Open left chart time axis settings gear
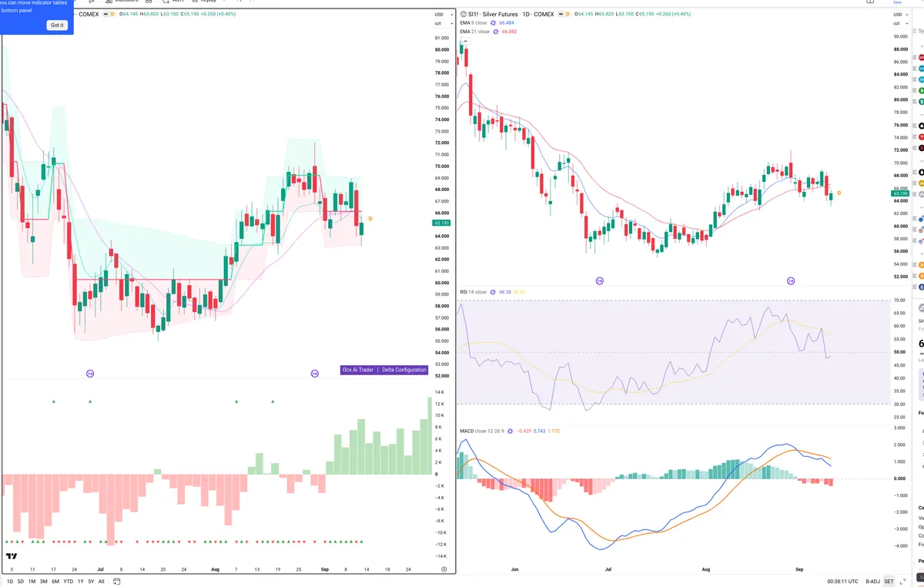Viewport: 924px width, 587px height. click(444, 569)
